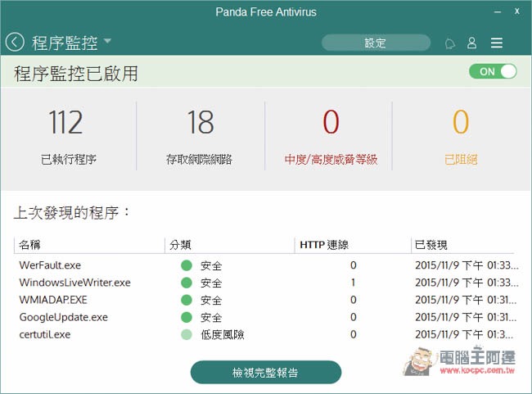
Task: Expand the 程序監控 title dropdown arrow
Action: pos(107,41)
